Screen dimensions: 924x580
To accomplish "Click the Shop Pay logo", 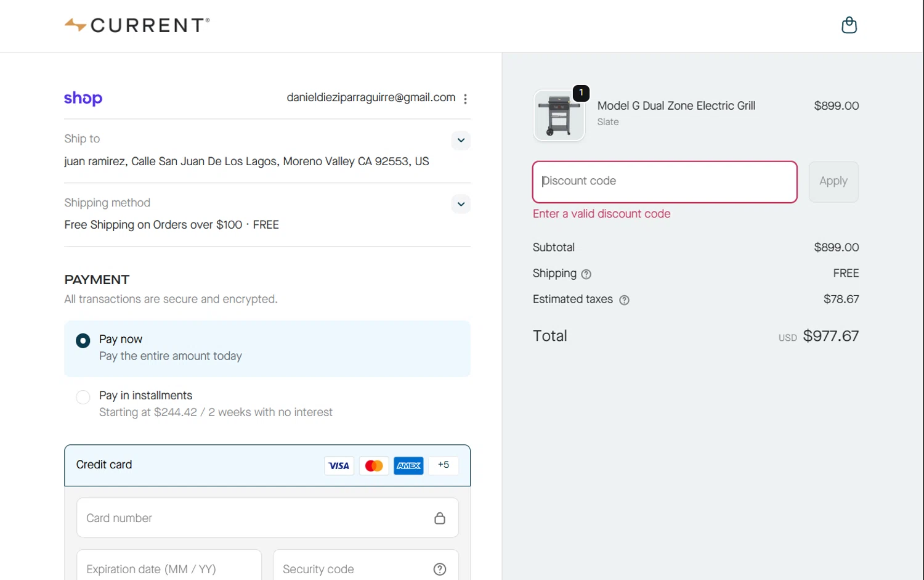I will (x=83, y=98).
